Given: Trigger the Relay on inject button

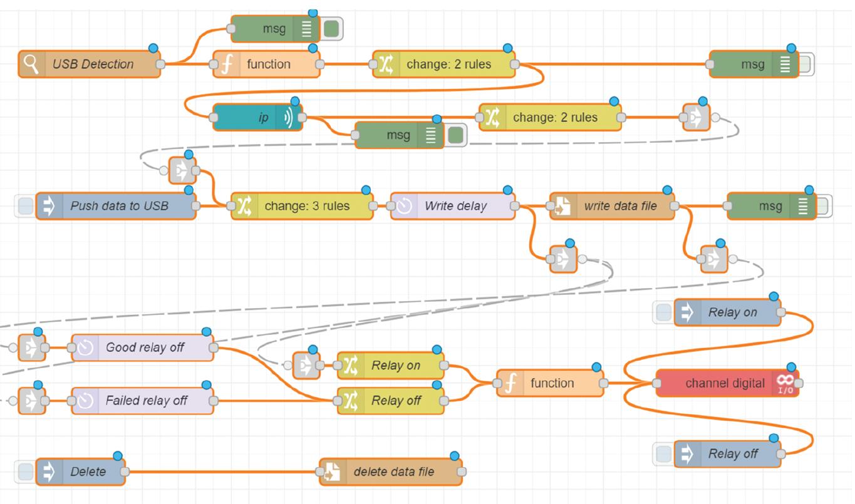Looking at the screenshot, I should tap(664, 312).
